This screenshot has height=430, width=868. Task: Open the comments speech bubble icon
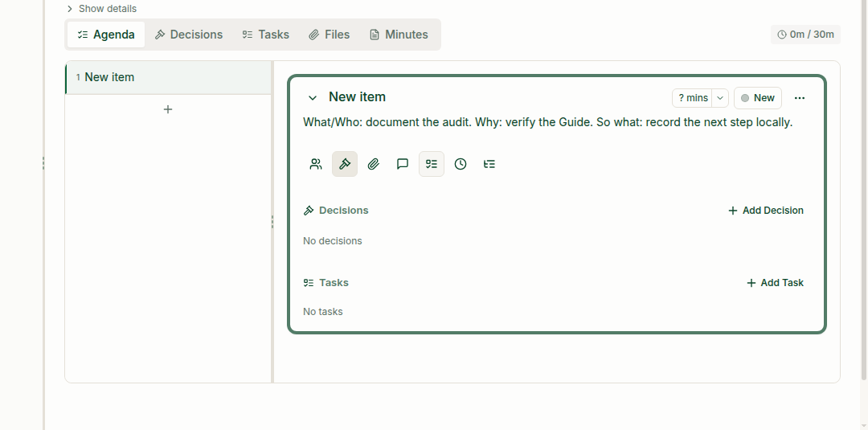tap(403, 164)
